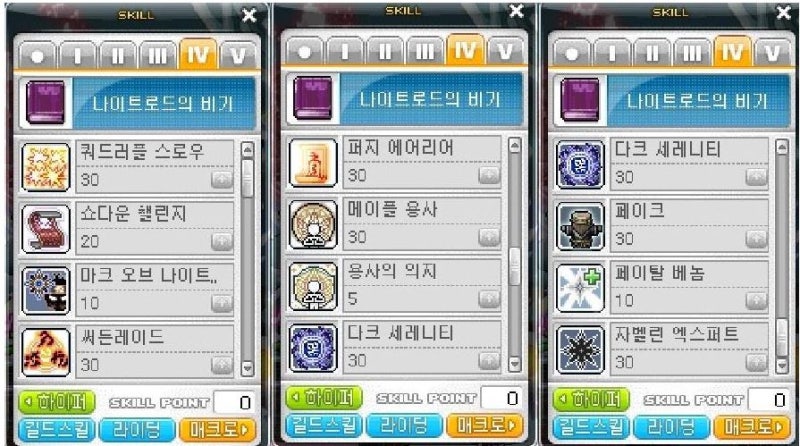Raise 마크 오브 나이트 skill level with arrow
Screen dimensions: 800x446
click(x=222, y=303)
